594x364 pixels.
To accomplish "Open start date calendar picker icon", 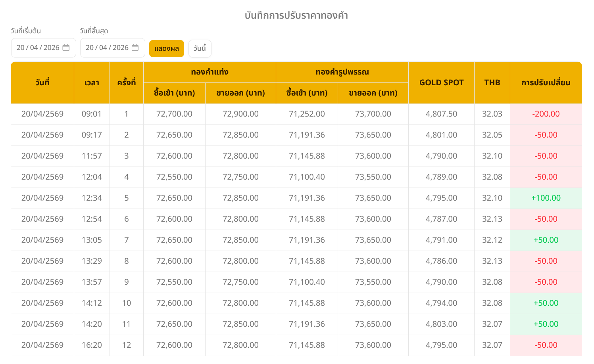I will pyautogui.click(x=66, y=48).
